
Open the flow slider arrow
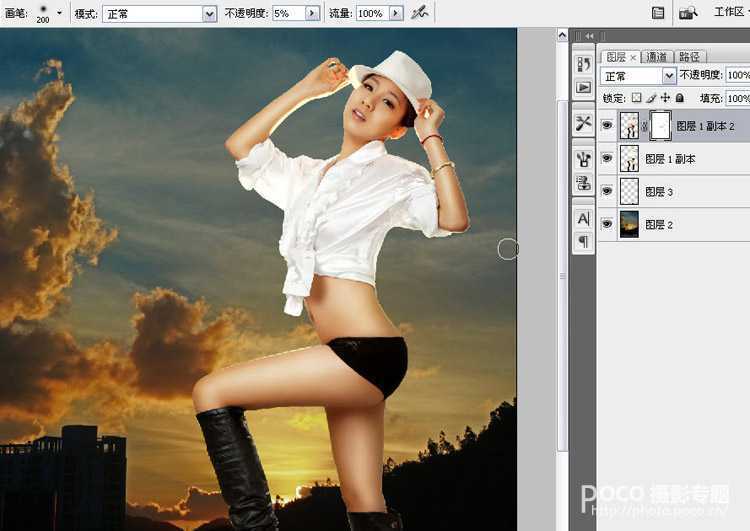(396, 13)
